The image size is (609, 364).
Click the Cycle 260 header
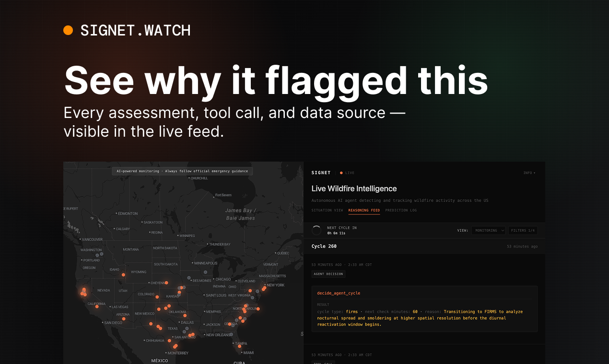click(324, 246)
